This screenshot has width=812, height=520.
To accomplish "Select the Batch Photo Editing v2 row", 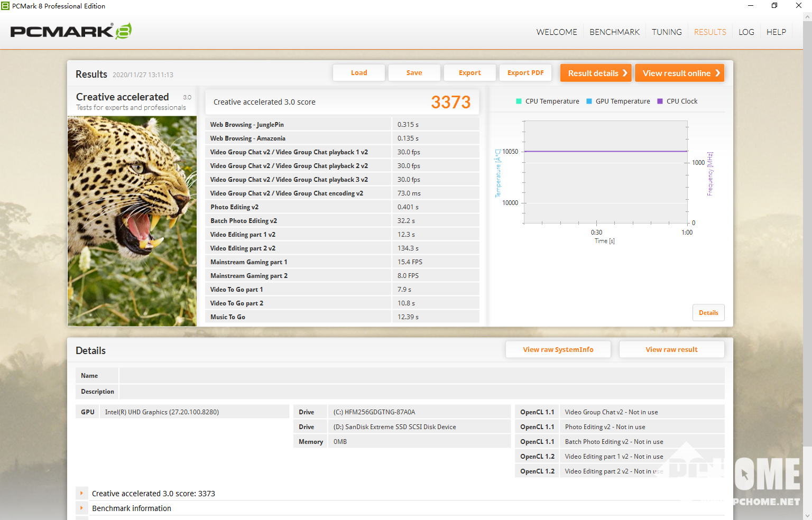I will pyautogui.click(x=342, y=221).
